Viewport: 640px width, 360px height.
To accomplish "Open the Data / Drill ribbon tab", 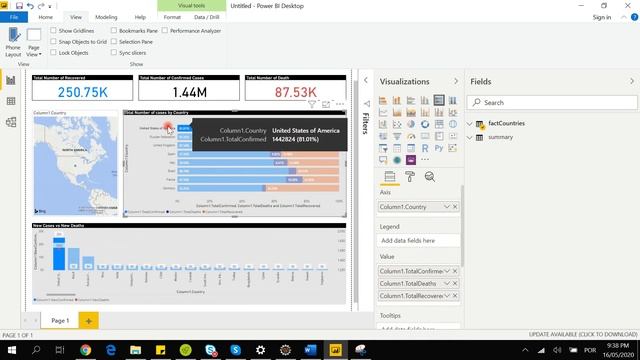I will [x=207, y=17].
